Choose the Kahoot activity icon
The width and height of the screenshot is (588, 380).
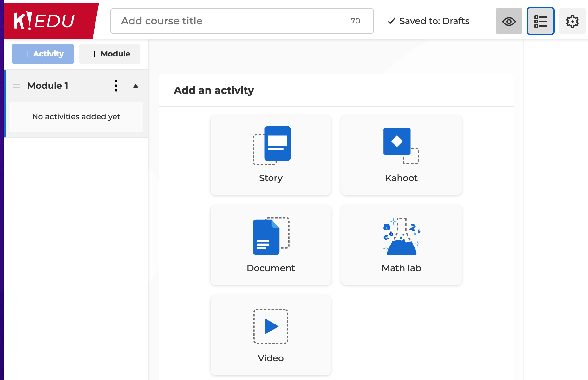click(401, 145)
